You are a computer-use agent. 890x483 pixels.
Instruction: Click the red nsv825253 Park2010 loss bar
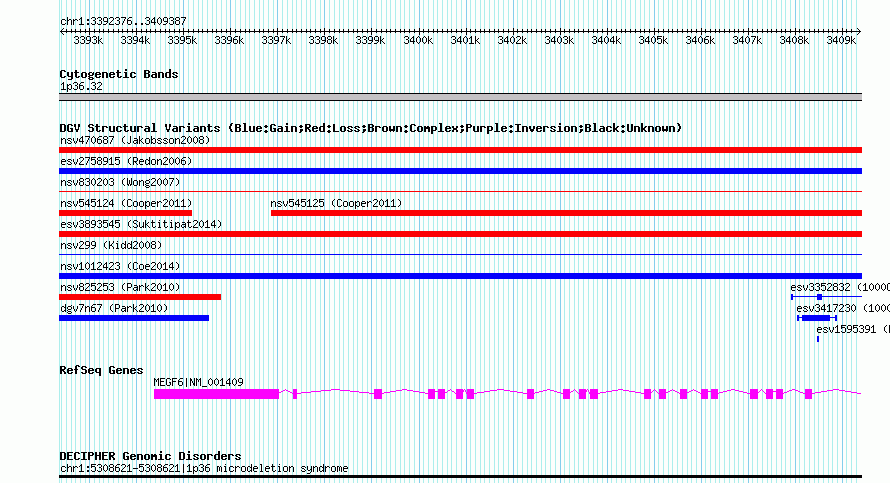coord(140,297)
